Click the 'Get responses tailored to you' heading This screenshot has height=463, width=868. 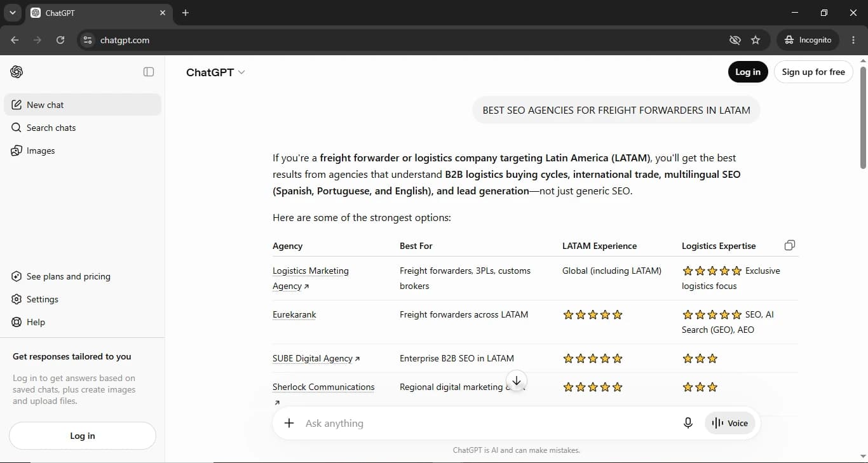(x=72, y=356)
